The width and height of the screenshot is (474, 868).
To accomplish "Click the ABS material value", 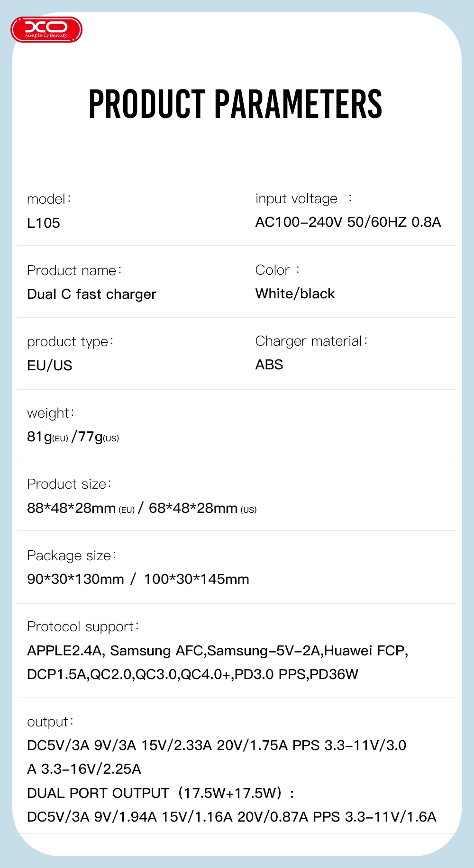I will click(x=269, y=365).
